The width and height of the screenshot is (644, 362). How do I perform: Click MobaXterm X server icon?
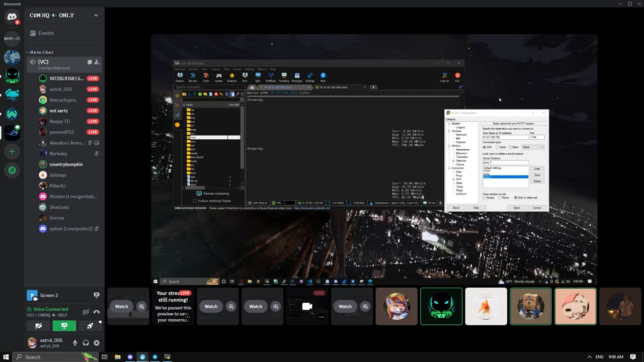(444, 77)
